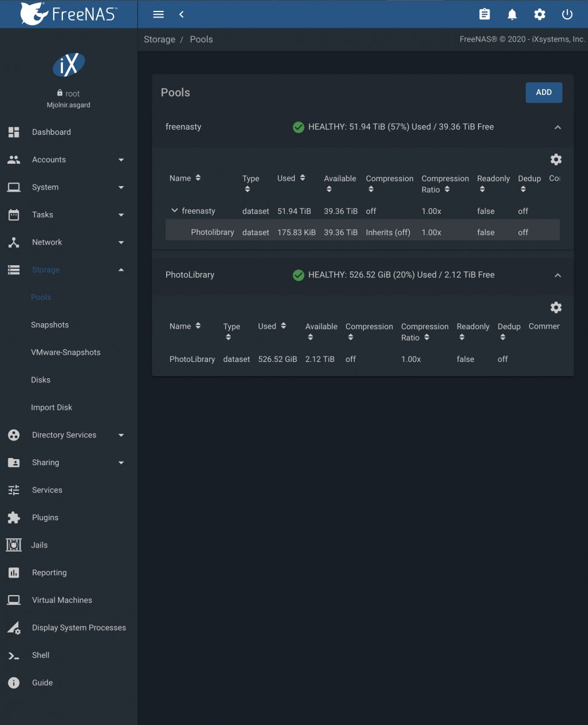Collapse the freenasty dataset tree row
Screen dimensions: 588x725
click(x=175, y=211)
